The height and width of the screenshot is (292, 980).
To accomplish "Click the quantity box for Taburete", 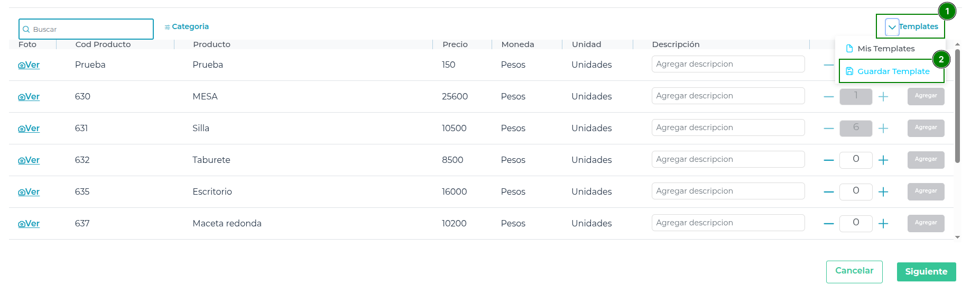I will (x=856, y=160).
